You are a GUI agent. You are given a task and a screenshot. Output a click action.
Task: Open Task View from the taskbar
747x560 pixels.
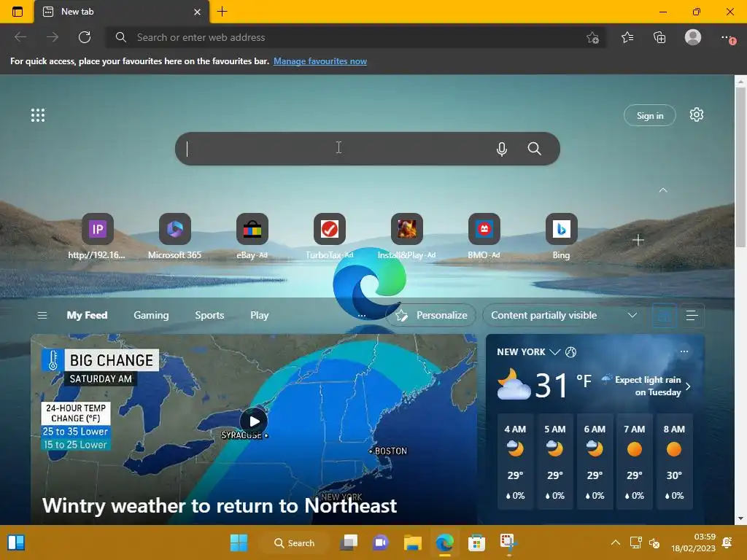click(349, 542)
